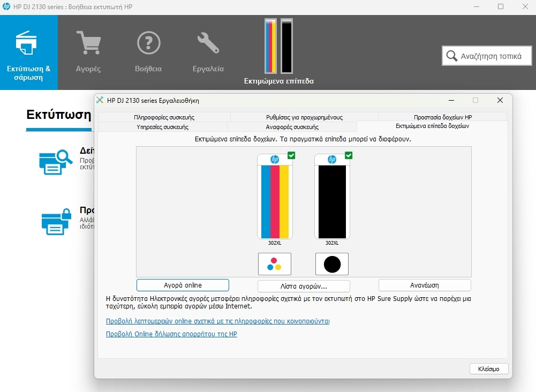Click the toolbox icon in Εργαλειοθήκη title bar
The width and height of the screenshot is (536, 392).
[100, 100]
